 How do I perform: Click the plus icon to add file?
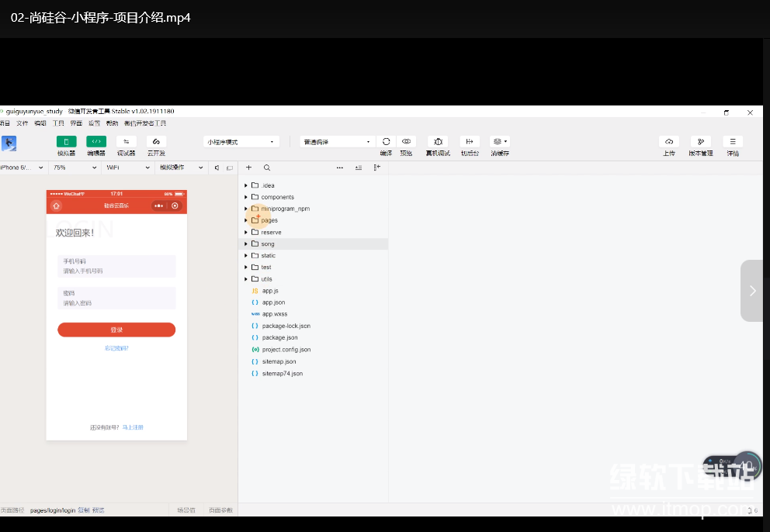249,168
